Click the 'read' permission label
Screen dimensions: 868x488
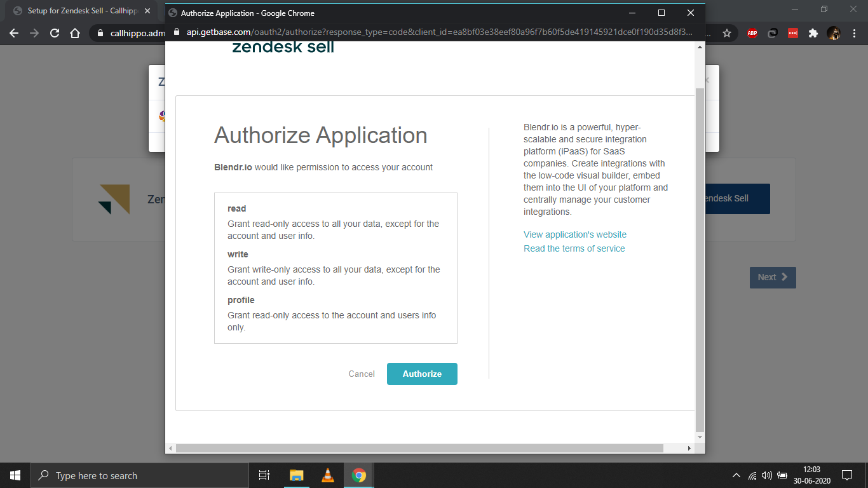(236, 208)
